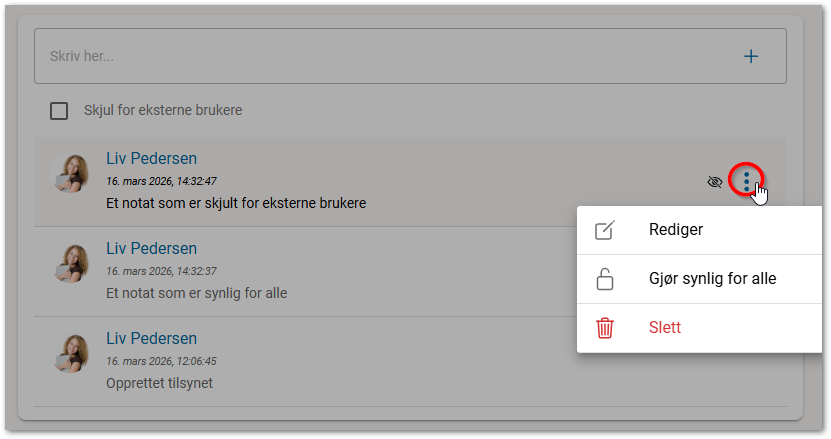The width and height of the screenshot is (831, 439).
Task: Check the 'Skjul for eksterne brukere' checkbox
Action: (59, 111)
